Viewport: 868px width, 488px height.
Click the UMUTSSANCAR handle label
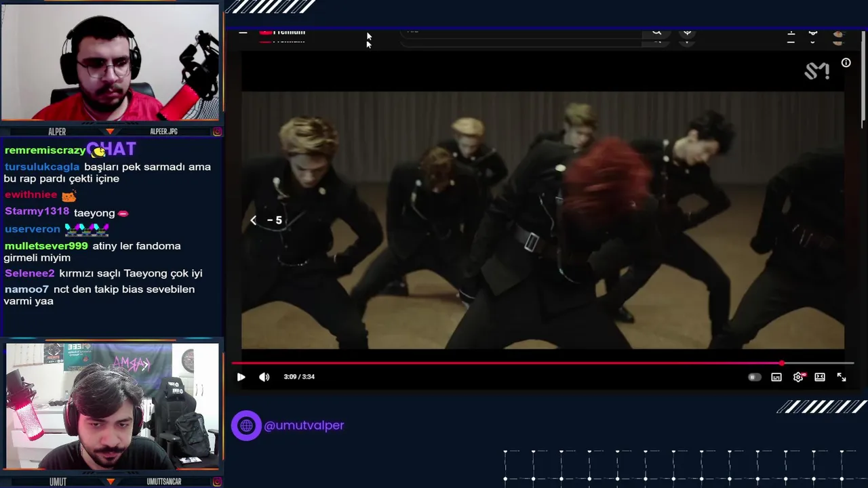(x=164, y=482)
